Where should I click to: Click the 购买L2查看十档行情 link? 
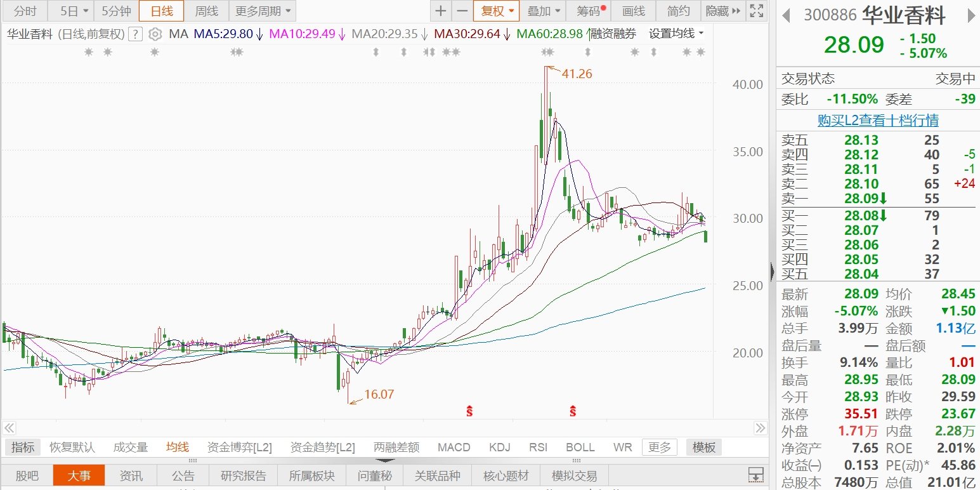click(x=878, y=121)
